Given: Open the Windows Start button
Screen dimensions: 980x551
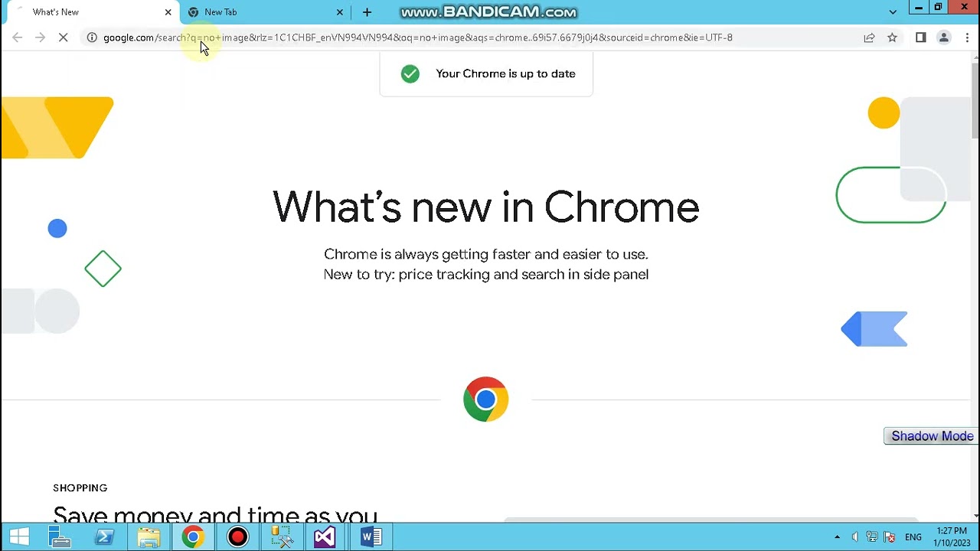Looking at the screenshot, I should point(19,537).
